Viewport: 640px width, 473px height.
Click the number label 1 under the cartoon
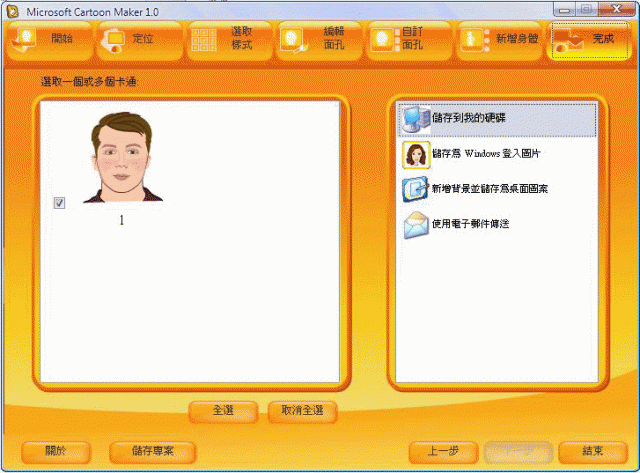tap(121, 221)
